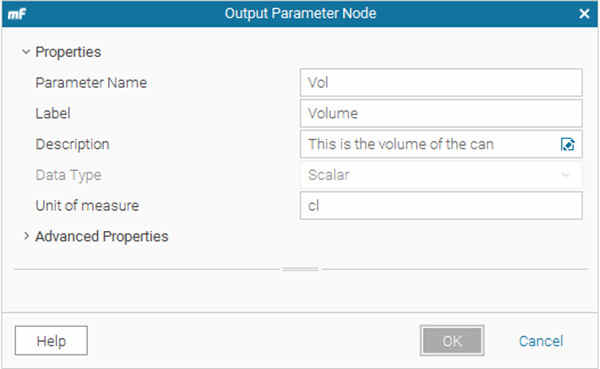Click the mF application logo
The width and height of the screenshot is (600, 369).
(16, 14)
